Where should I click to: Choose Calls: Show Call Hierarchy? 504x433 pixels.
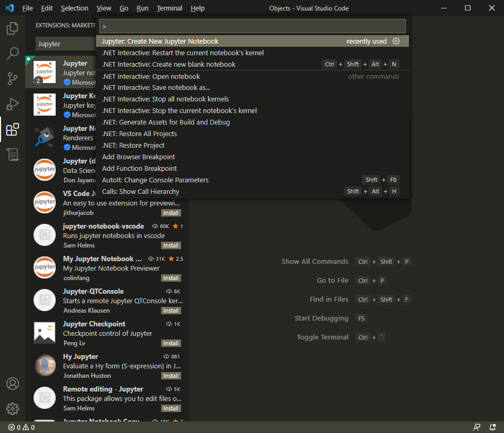pos(253,192)
